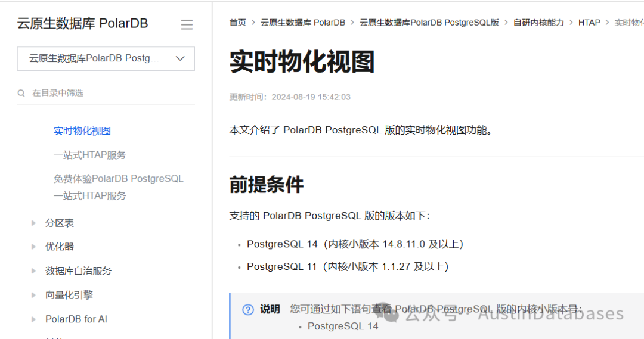644x339 pixels.
Task: Open '一站式HTAP服务' sidebar entry
Action: [89, 155]
